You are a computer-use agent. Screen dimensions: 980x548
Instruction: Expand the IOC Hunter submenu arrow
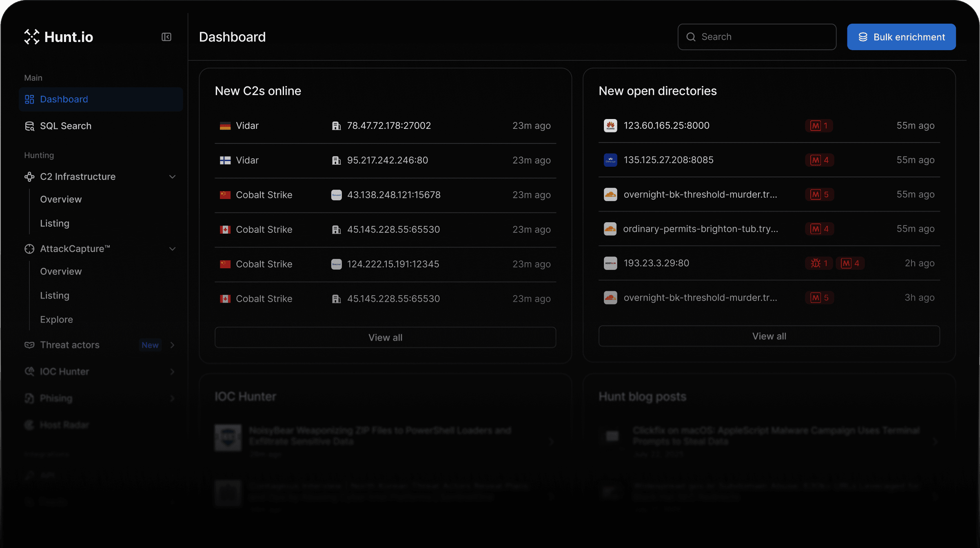coord(172,371)
